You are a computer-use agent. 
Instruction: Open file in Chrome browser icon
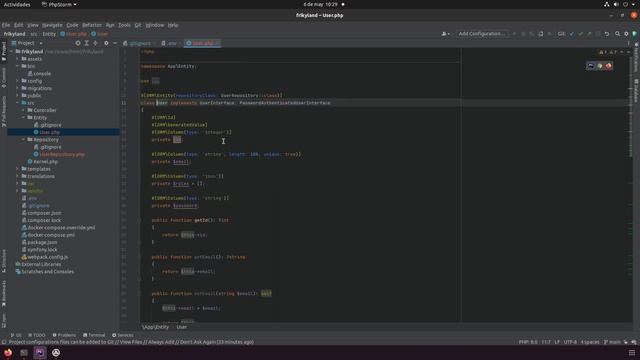click(600, 66)
